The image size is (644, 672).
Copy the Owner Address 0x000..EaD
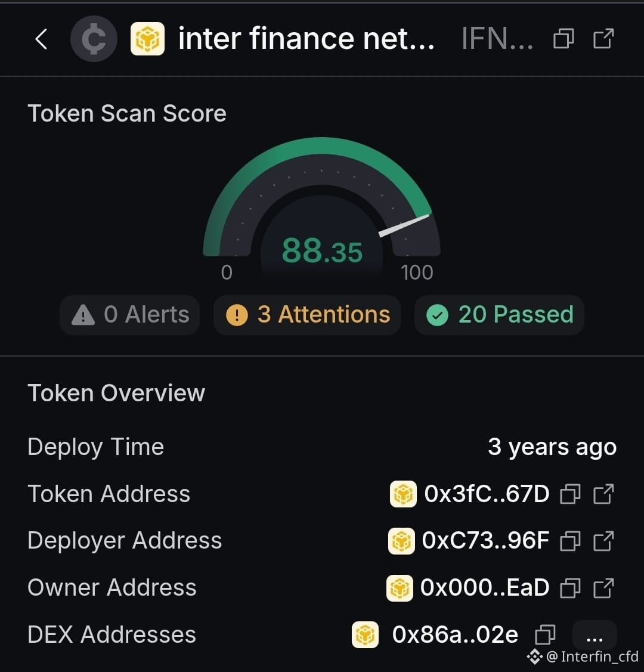pyautogui.click(x=570, y=587)
